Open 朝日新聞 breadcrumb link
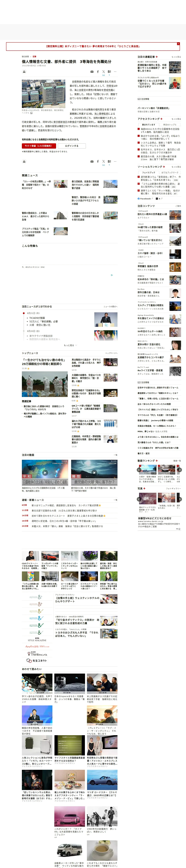Image resolution: width=186 pixels, height=868 pixels. (25, 57)
